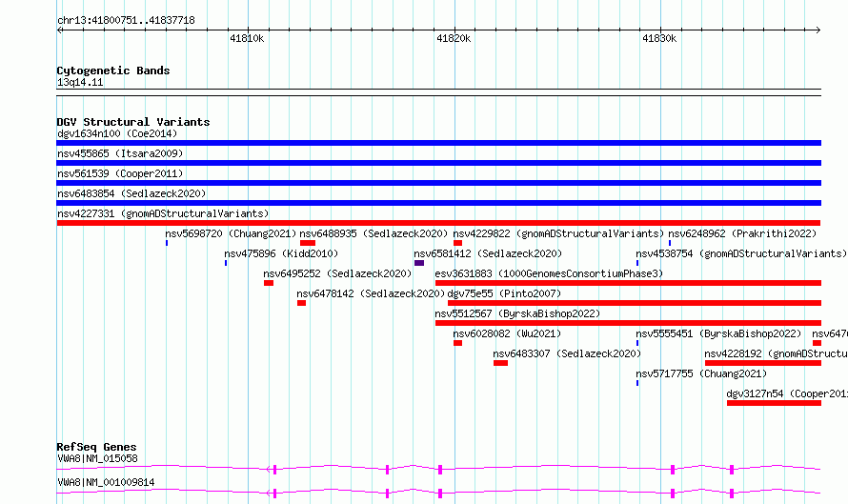
Task: Click the nsv6028082 (Wu2021) variant label
Action: pyautogui.click(x=507, y=333)
